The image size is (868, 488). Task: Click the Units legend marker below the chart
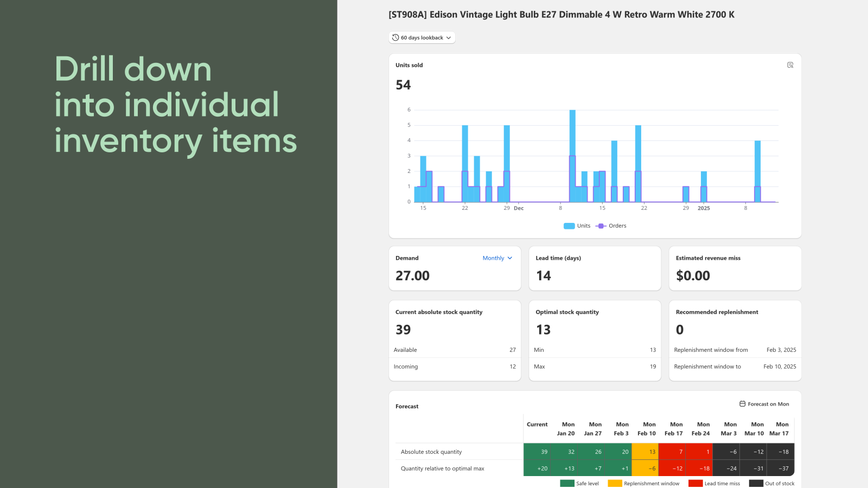tap(569, 226)
